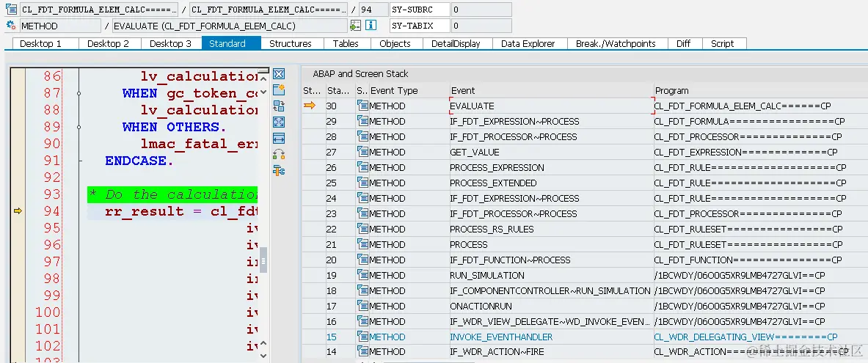This screenshot has height=363, width=868.
Task: Click the Maximize Horizontally icon
Action: pos(279,138)
